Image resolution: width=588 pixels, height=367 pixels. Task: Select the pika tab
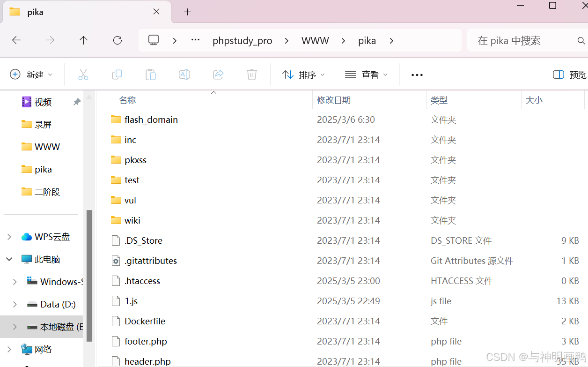pyautogui.click(x=87, y=12)
